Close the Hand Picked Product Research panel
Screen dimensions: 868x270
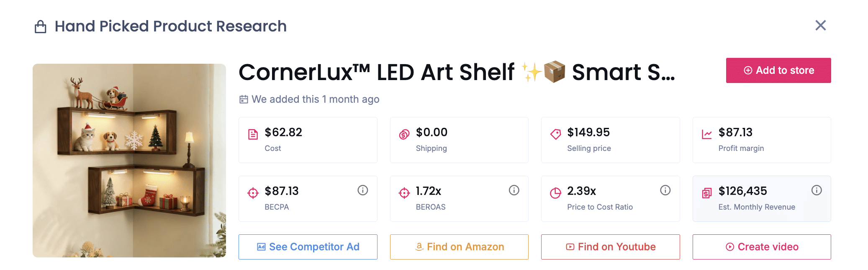pos(821,26)
